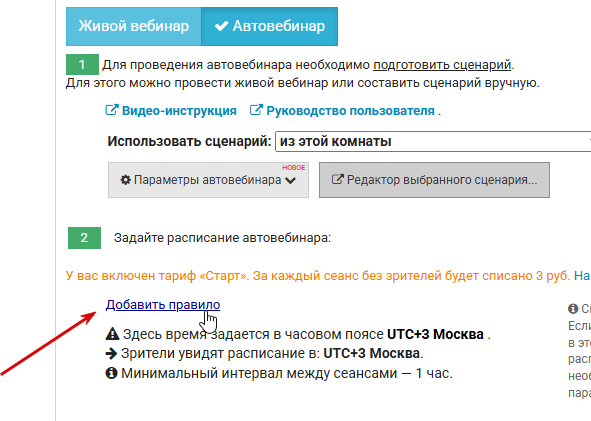Click external-link icon in Редактор выбранного сценария
Image resolution: width=591 pixels, height=421 pixels.
pyautogui.click(x=338, y=179)
